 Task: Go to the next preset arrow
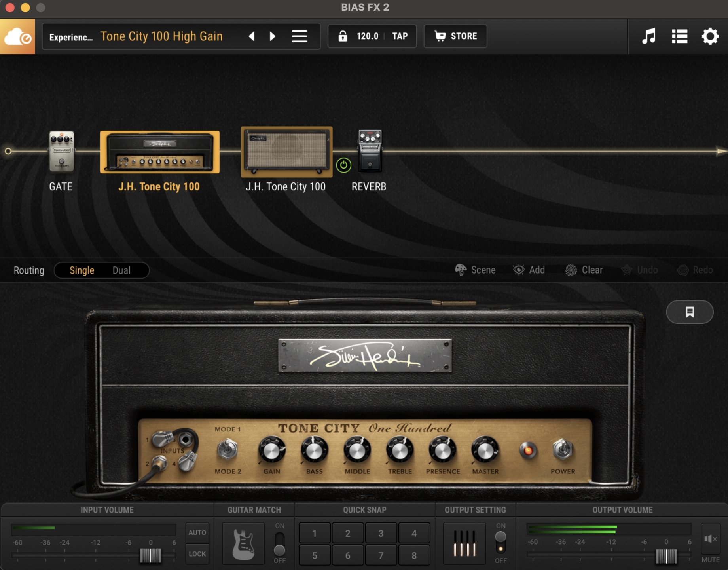tap(272, 36)
